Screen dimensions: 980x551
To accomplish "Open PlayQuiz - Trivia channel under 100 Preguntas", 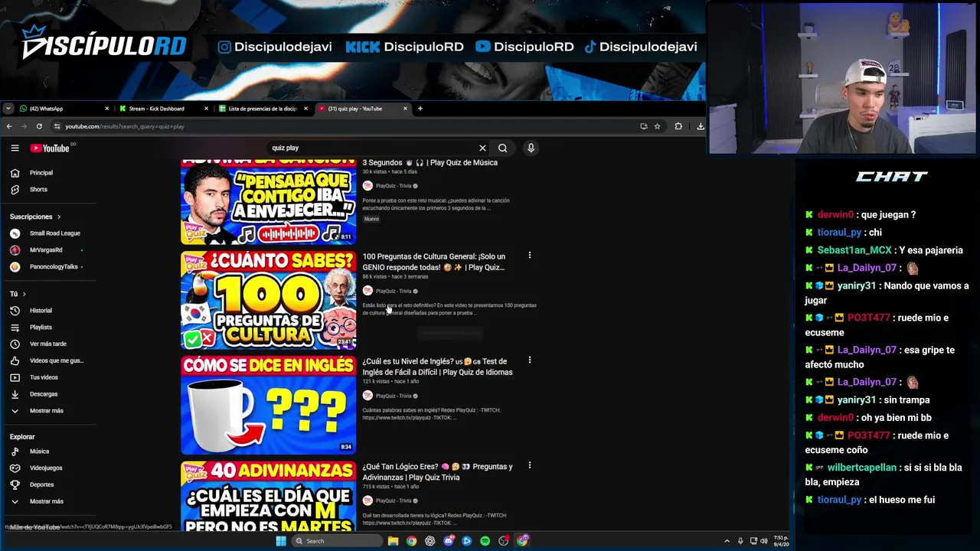I will tap(394, 291).
